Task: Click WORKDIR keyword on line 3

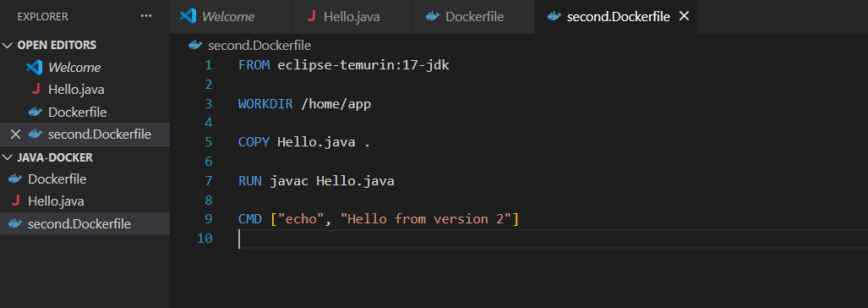Action: click(265, 103)
